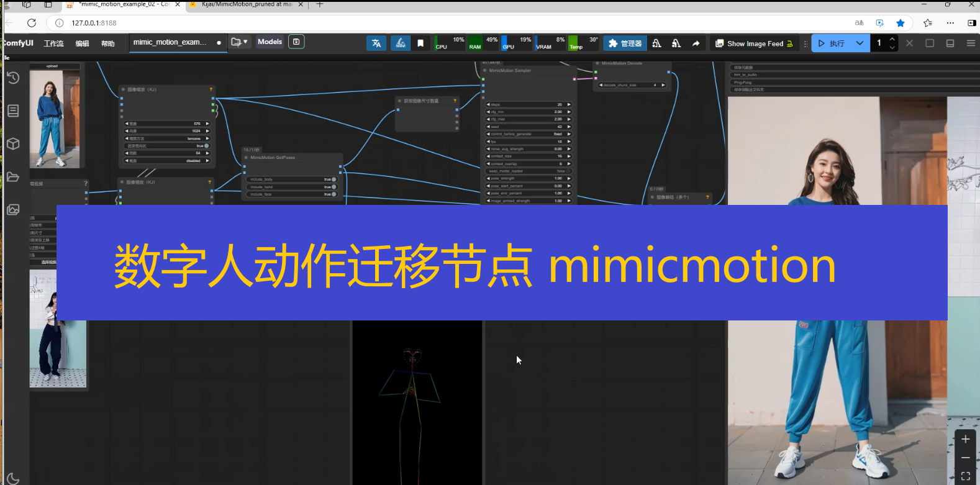Click help icon on upper 图像缩放 (KJ) node

point(211,89)
